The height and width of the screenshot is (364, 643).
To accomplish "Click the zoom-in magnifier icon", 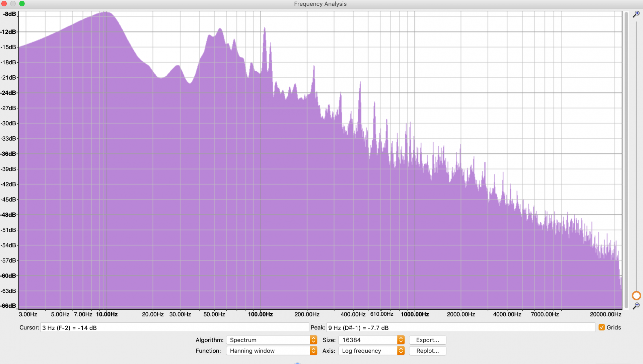I will click(x=636, y=14).
